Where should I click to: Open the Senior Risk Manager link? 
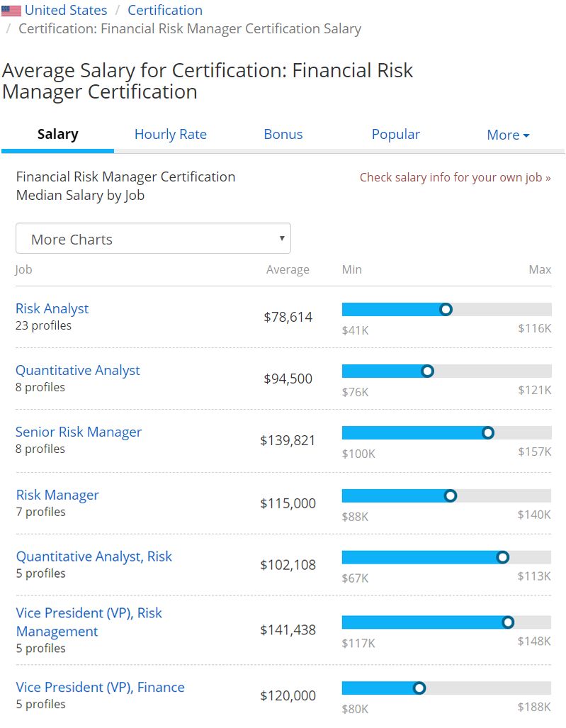tap(79, 432)
